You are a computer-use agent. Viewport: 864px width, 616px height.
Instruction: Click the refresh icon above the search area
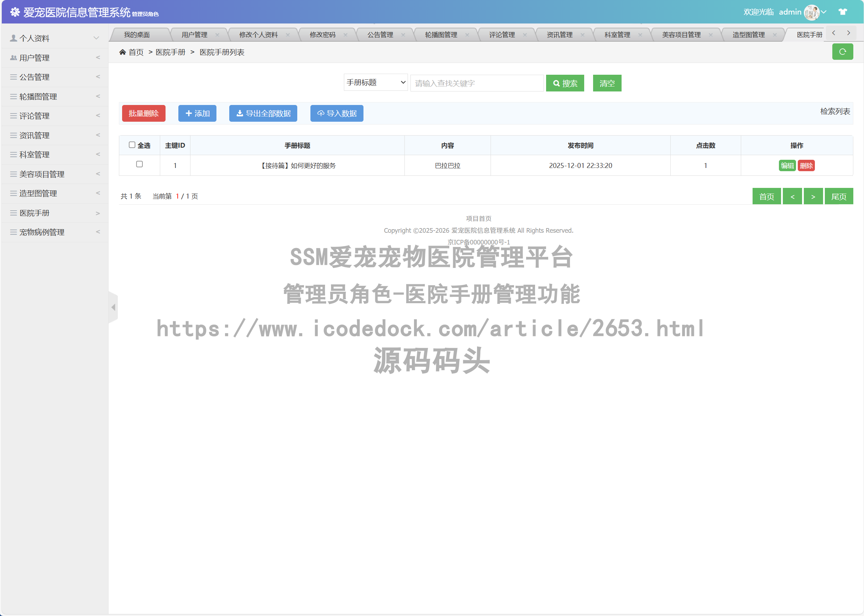click(842, 52)
